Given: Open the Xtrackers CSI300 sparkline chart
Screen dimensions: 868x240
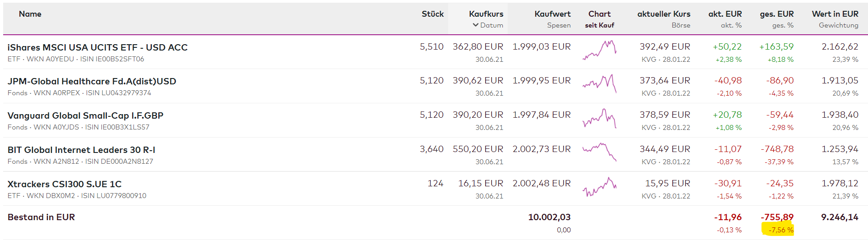Looking at the screenshot, I should click(599, 187).
